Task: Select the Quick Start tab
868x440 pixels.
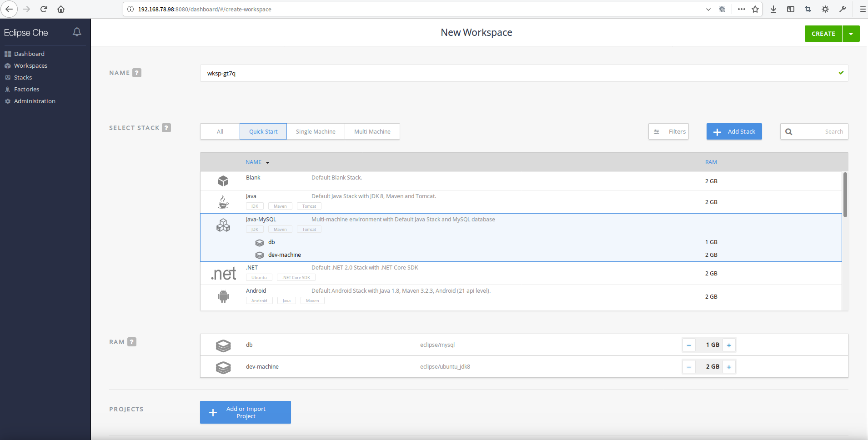Action: pos(263,131)
